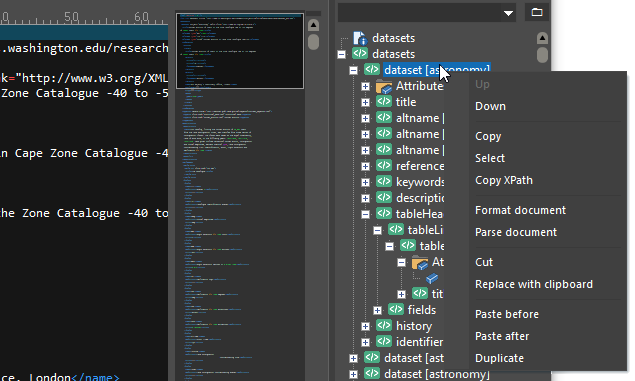Click the reference element icon
The width and height of the screenshot is (635, 381).
coord(384,166)
